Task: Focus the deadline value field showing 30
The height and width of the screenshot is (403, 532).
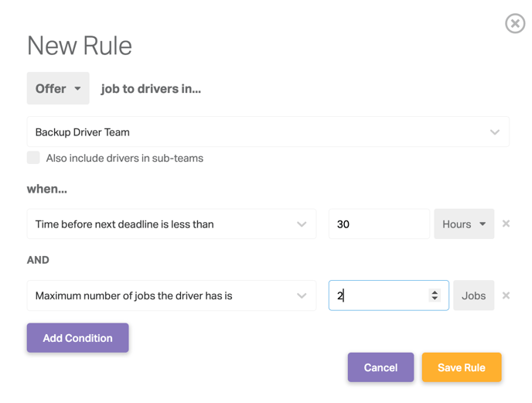Action: point(379,224)
